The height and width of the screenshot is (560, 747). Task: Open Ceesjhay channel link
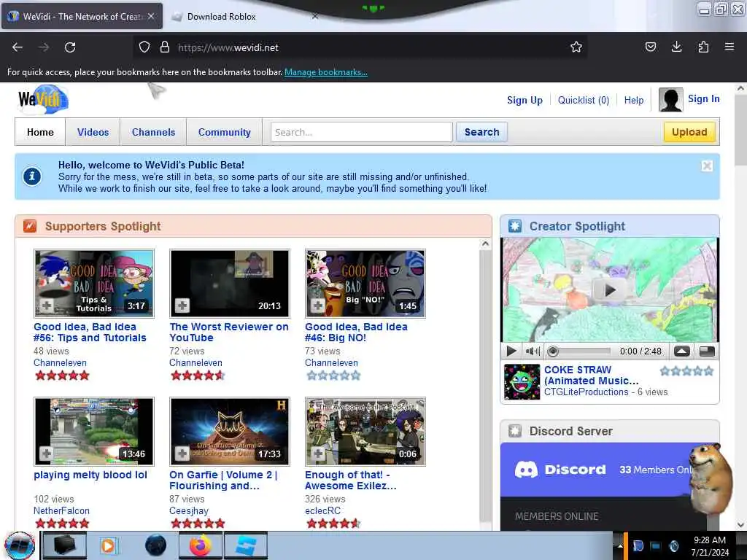[x=189, y=510]
